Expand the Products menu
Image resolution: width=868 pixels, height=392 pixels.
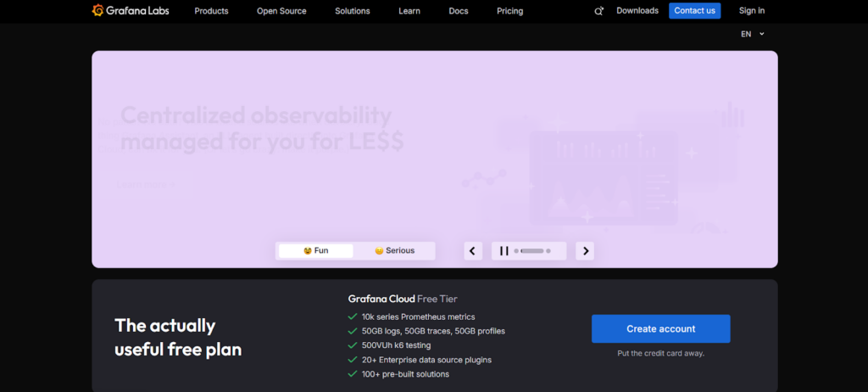click(x=211, y=11)
